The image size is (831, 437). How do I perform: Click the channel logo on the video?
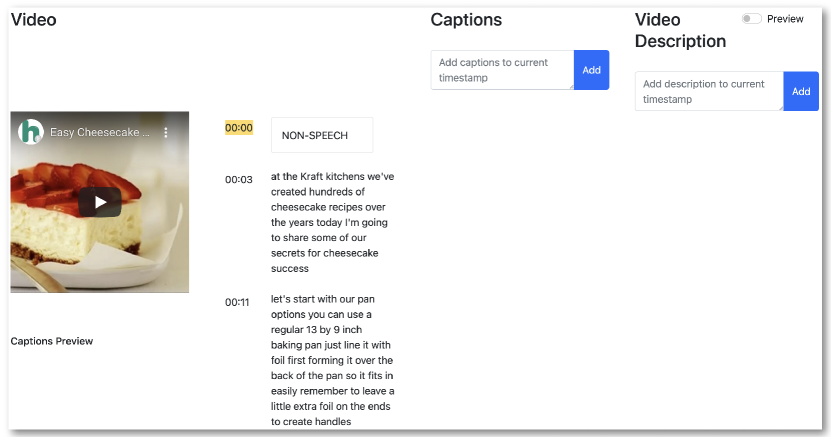[x=31, y=132]
